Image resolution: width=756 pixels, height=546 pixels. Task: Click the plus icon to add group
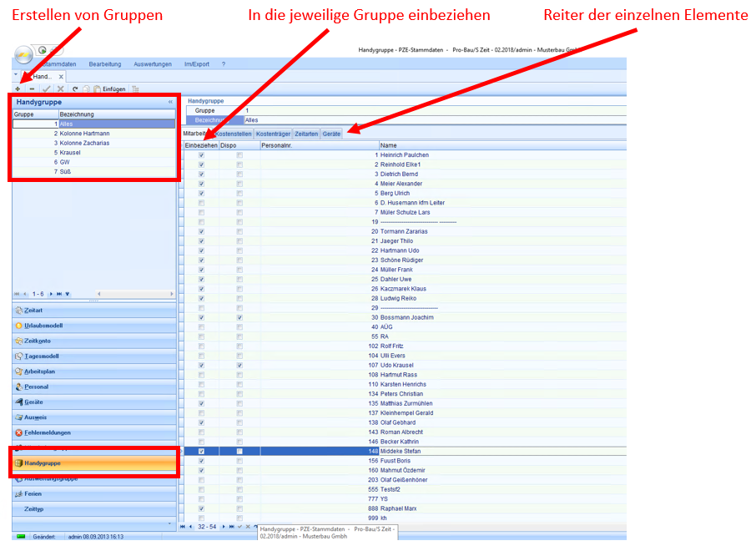pos(18,88)
